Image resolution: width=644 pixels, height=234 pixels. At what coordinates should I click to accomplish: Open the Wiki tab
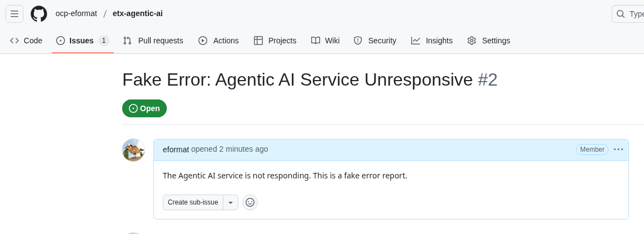pos(325,41)
